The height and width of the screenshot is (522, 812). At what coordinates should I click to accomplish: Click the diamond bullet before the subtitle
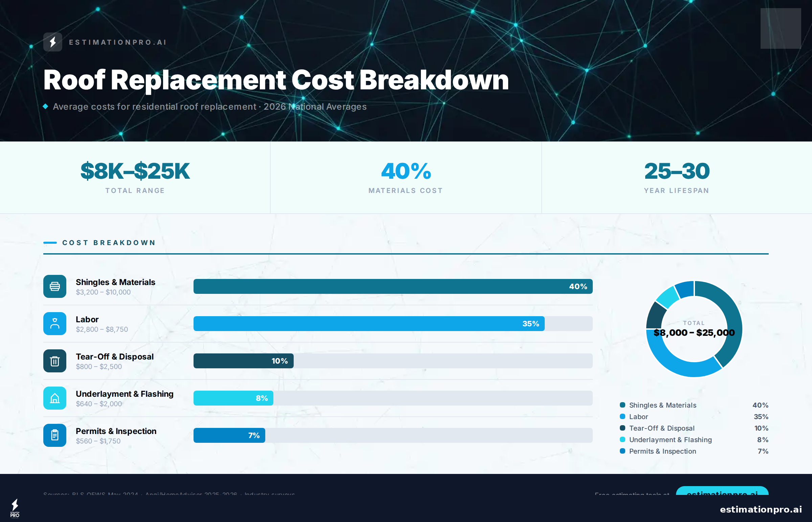[x=46, y=106]
